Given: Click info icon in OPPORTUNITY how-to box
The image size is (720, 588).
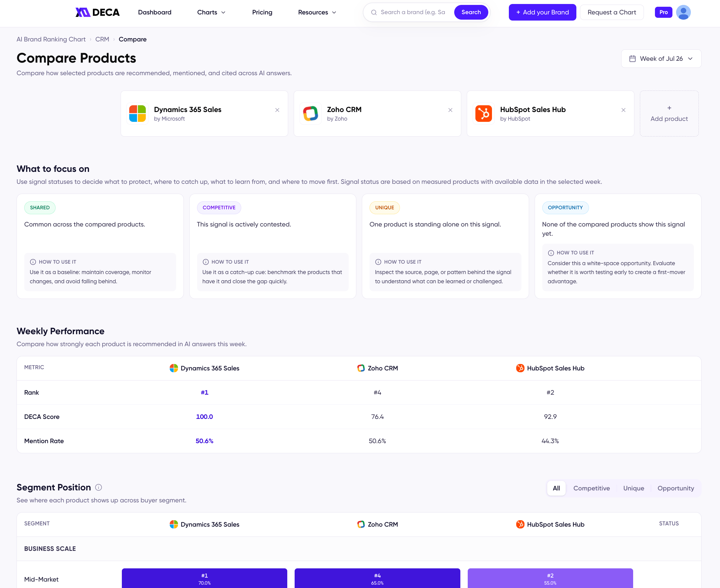Looking at the screenshot, I should [551, 253].
